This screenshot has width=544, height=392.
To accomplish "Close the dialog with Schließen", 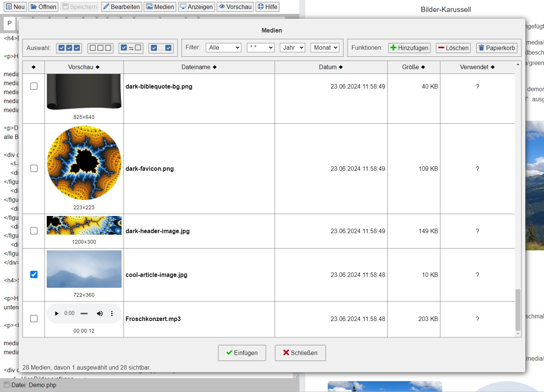I will pyautogui.click(x=300, y=353).
